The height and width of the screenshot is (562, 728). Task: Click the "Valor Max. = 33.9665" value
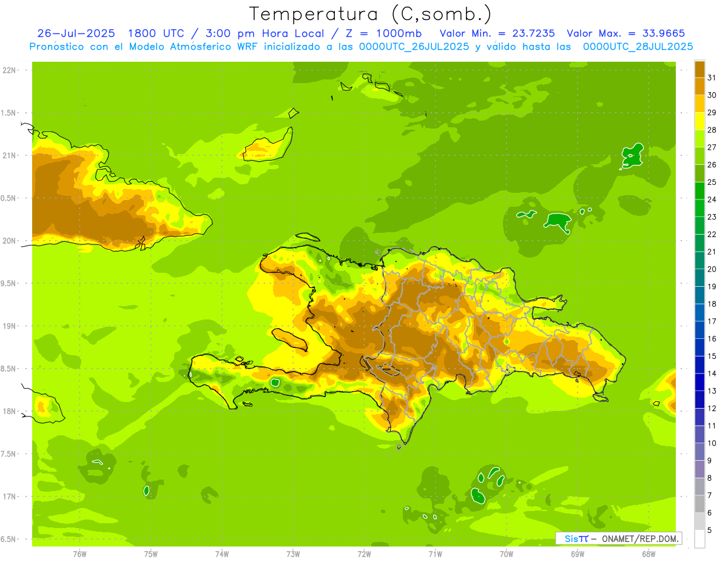tap(626, 33)
